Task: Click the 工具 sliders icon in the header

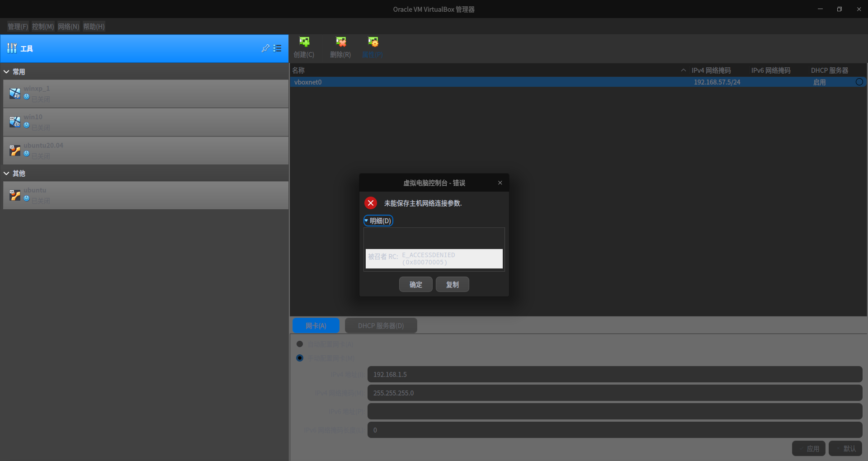Action: [11, 48]
